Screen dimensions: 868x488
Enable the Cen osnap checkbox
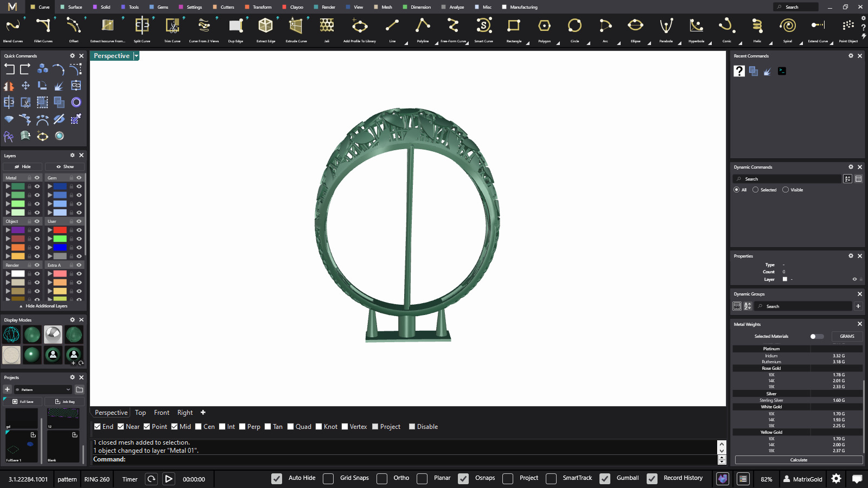point(199,427)
